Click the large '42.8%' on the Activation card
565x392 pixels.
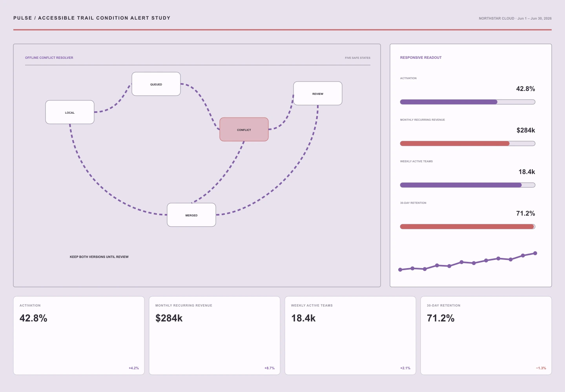point(33,318)
